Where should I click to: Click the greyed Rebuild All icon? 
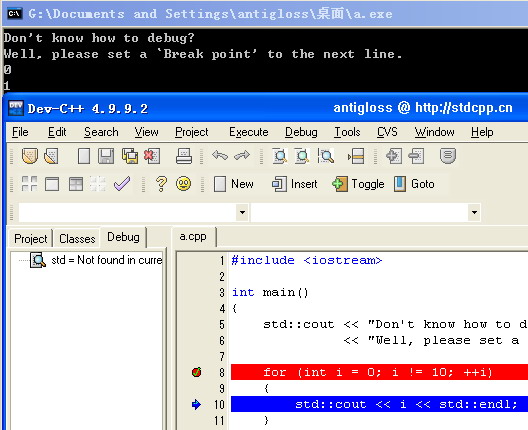(x=98, y=184)
